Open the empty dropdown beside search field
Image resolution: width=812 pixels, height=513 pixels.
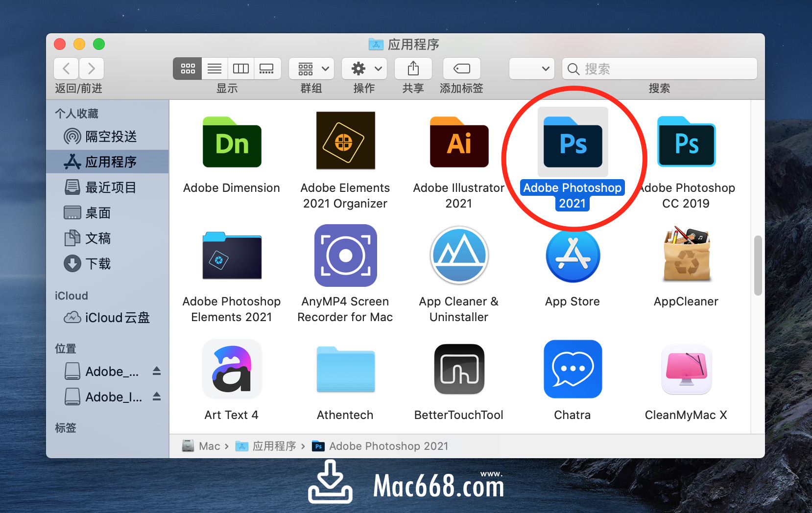pyautogui.click(x=532, y=69)
